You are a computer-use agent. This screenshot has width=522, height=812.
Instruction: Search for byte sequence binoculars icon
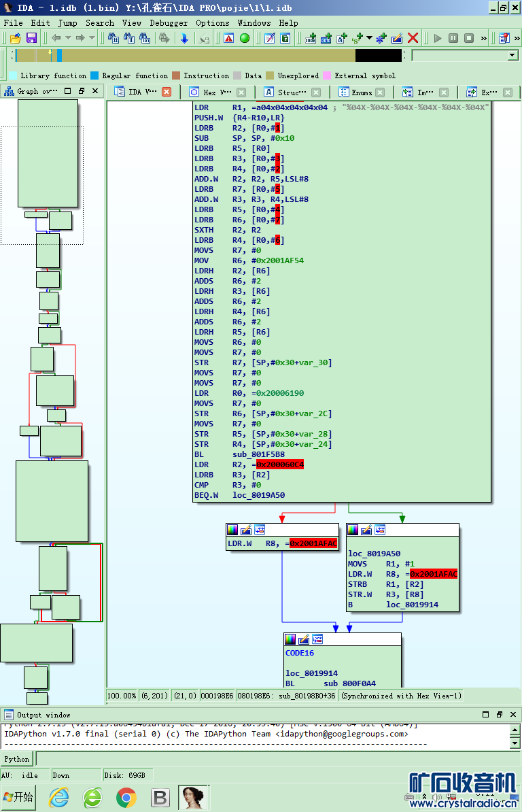pos(145,38)
